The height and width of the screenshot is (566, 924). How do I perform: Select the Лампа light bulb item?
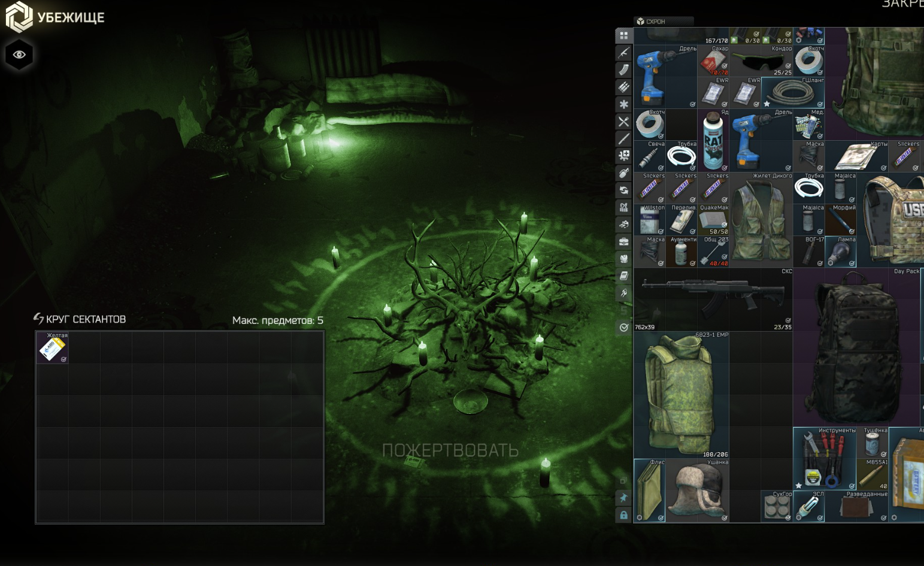(x=840, y=251)
